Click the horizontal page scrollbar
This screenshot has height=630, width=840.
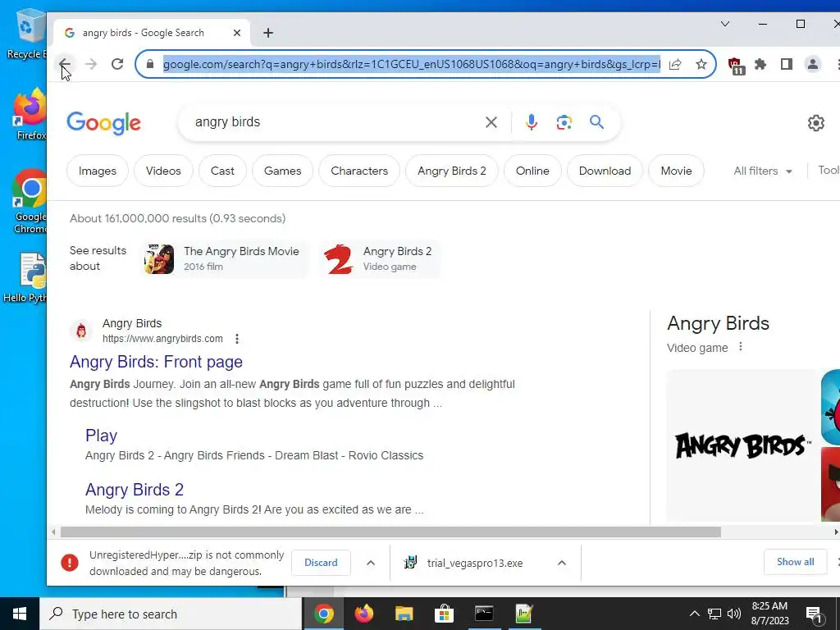(390, 532)
